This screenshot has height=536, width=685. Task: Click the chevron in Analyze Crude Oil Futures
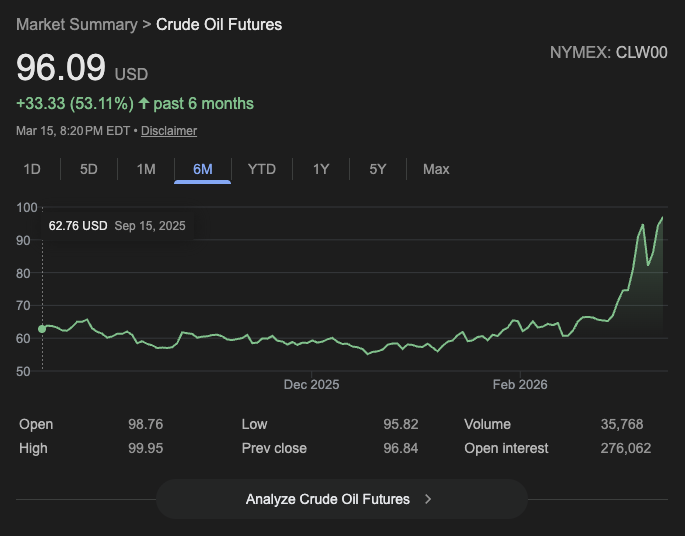428,499
